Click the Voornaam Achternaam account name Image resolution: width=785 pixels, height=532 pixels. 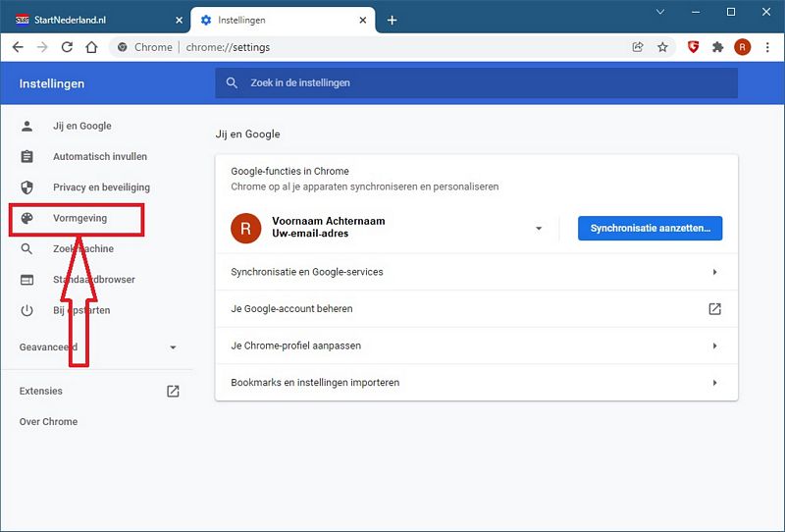click(329, 221)
